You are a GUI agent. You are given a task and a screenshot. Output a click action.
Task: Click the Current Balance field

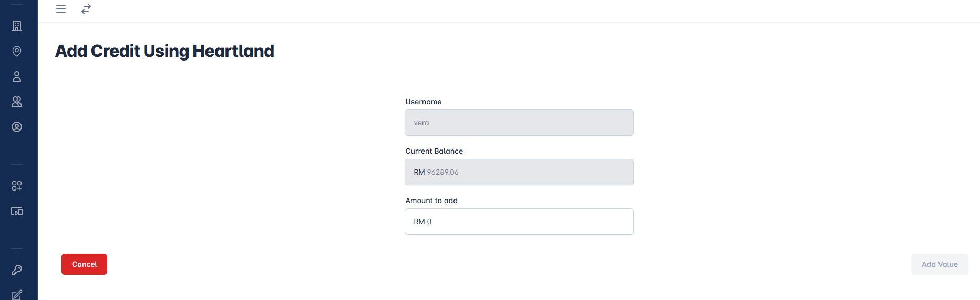point(519,172)
